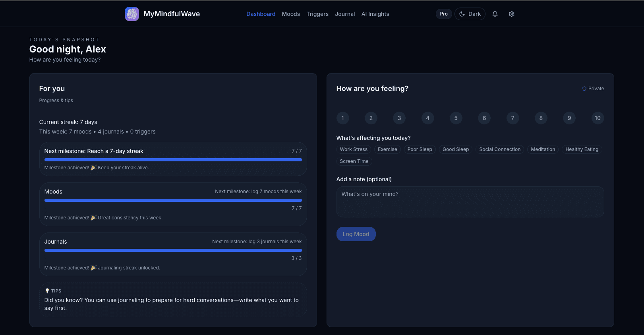Open the Dashboard nav tab
This screenshot has height=335, width=644.
click(261, 14)
